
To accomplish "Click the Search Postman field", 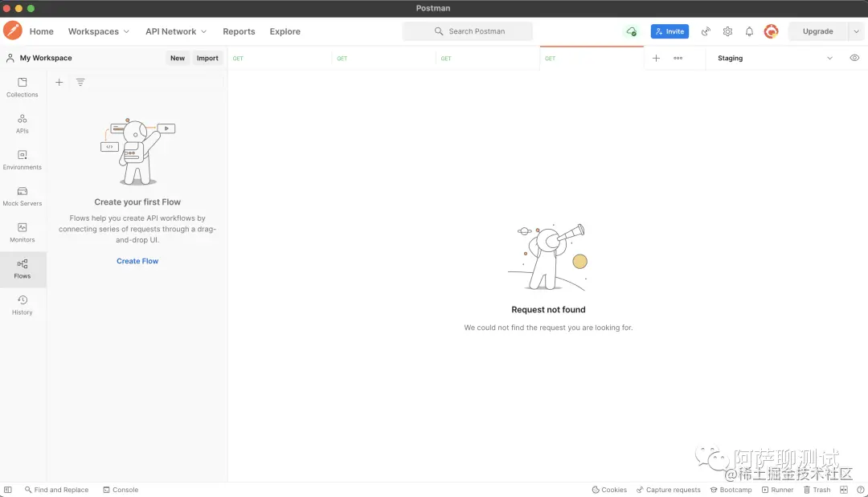I will click(x=468, y=31).
